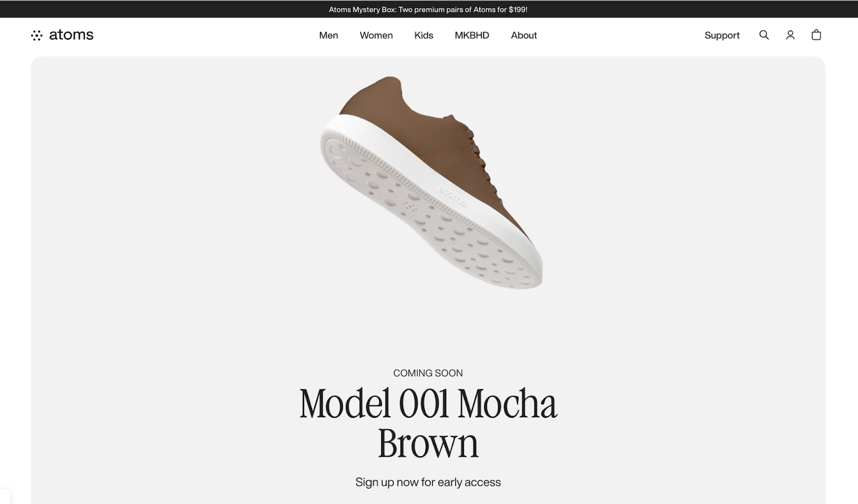
Task: Click the 'Model 001 Mocha Brown' heading
Action: click(x=428, y=423)
